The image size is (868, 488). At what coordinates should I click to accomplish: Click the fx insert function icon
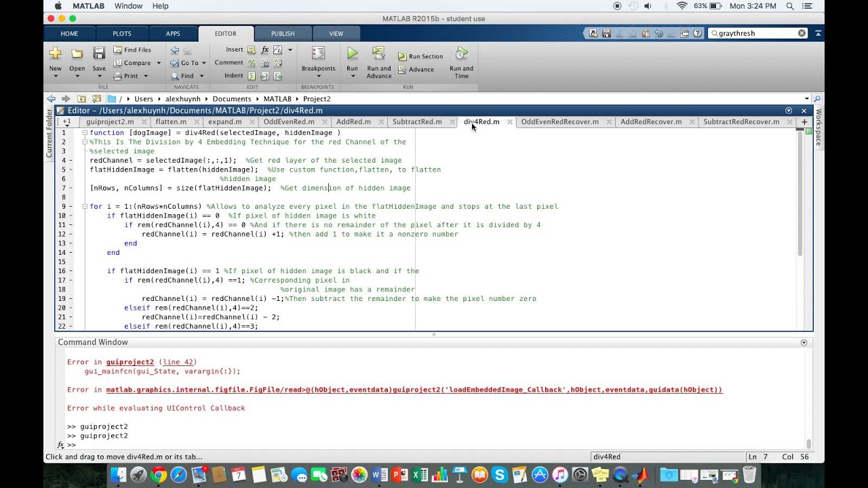(x=264, y=50)
